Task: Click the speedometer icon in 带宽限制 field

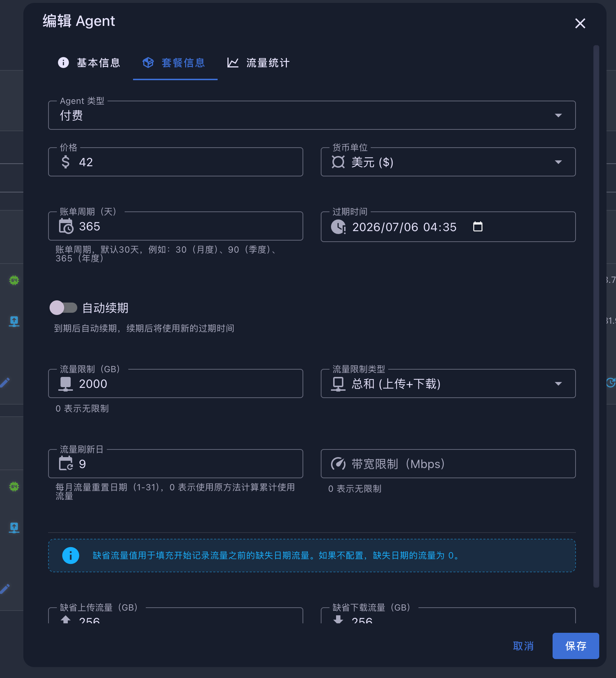Action: click(x=338, y=464)
